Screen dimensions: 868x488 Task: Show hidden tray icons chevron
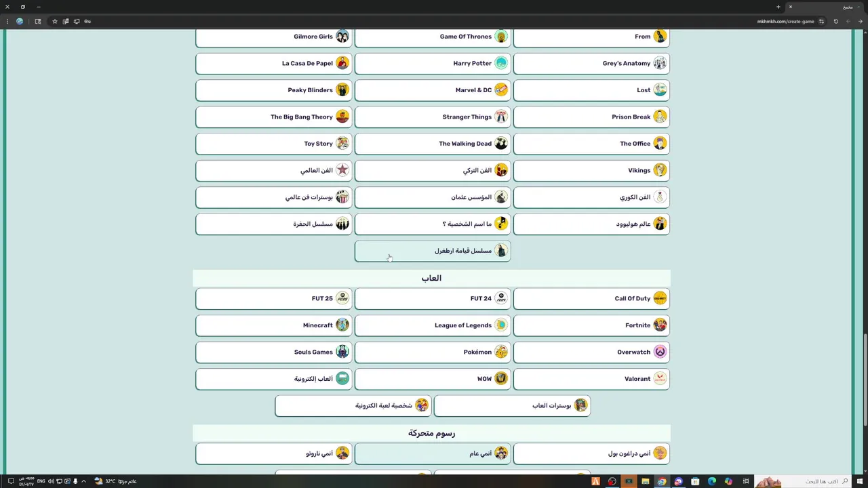click(83, 481)
